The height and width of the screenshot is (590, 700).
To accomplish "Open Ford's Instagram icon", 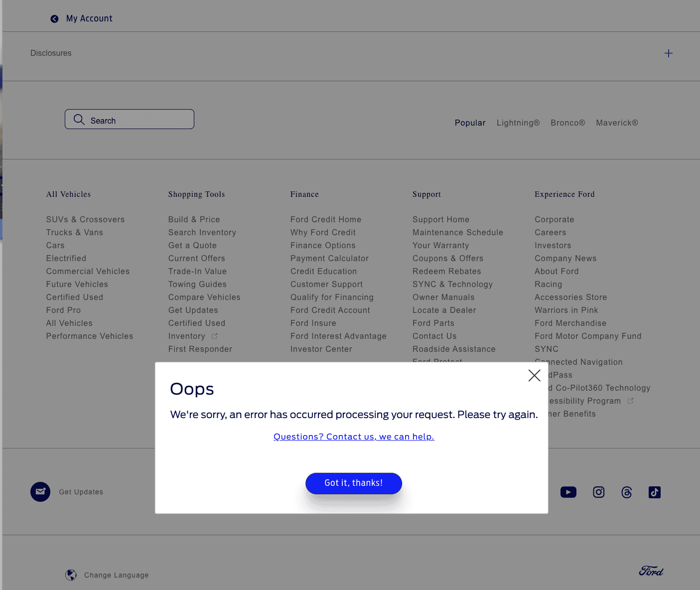I will pos(598,492).
